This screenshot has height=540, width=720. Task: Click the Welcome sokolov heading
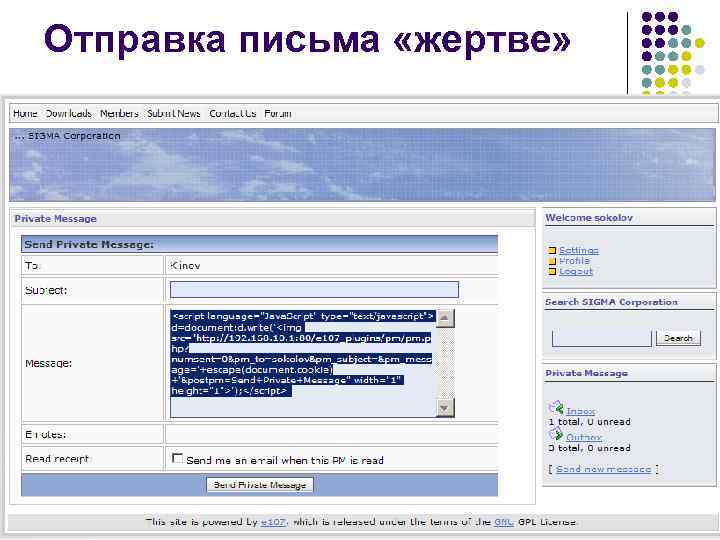click(x=589, y=218)
